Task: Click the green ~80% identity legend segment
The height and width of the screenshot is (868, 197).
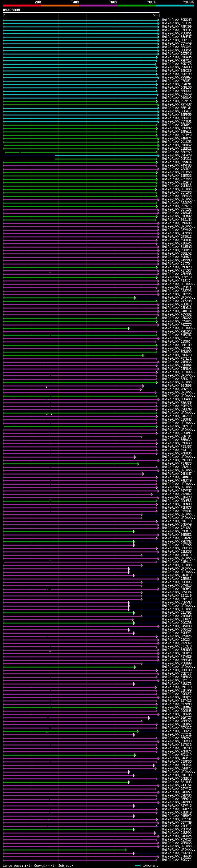Action: [137, 6]
